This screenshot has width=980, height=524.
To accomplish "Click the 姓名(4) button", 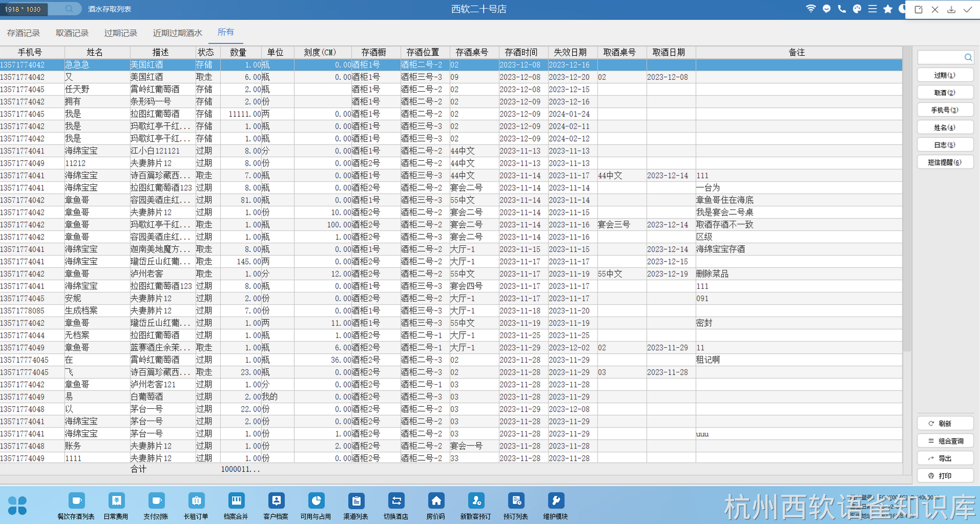I will [x=945, y=128].
